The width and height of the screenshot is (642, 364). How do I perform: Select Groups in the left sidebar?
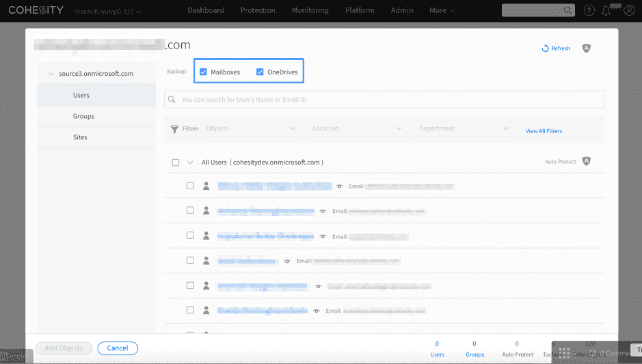click(83, 116)
